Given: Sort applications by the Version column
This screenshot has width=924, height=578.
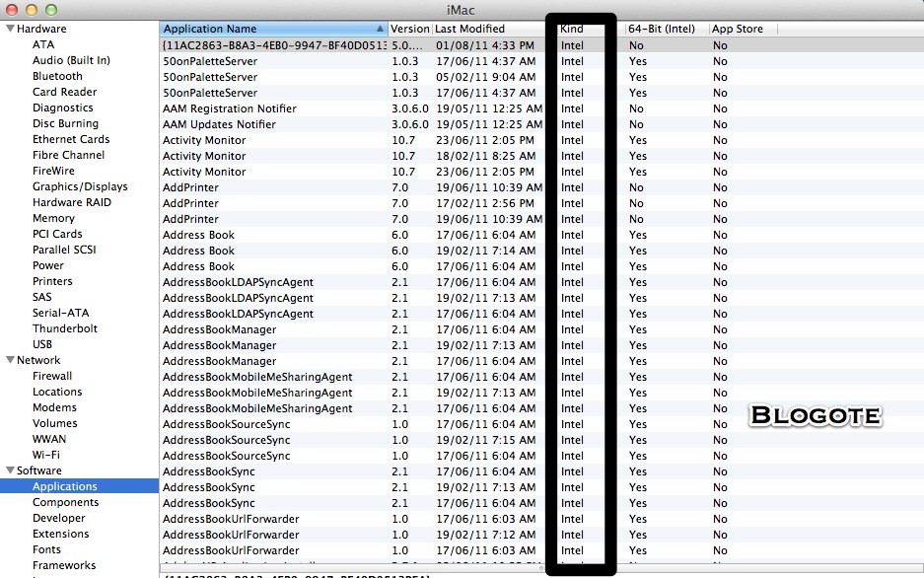Looking at the screenshot, I should 408,28.
